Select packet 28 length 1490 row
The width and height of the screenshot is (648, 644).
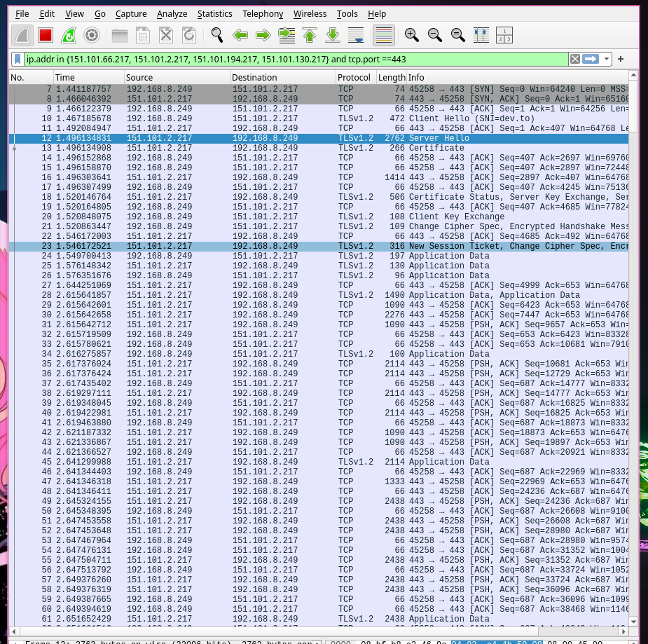point(319,295)
